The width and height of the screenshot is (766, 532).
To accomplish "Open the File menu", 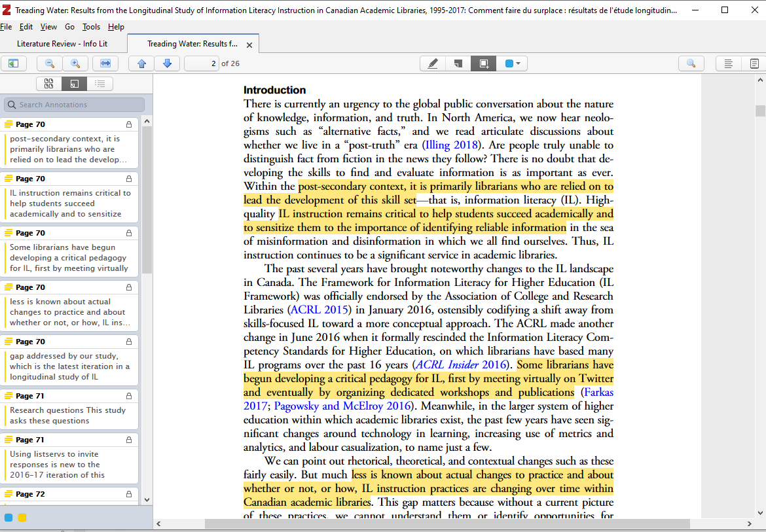I will (7, 27).
